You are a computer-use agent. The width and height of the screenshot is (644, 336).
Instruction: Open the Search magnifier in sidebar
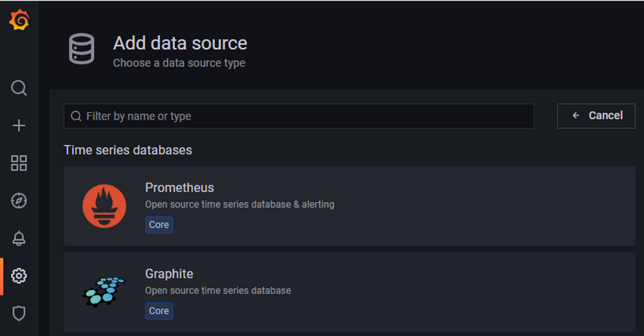coord(19,88)
